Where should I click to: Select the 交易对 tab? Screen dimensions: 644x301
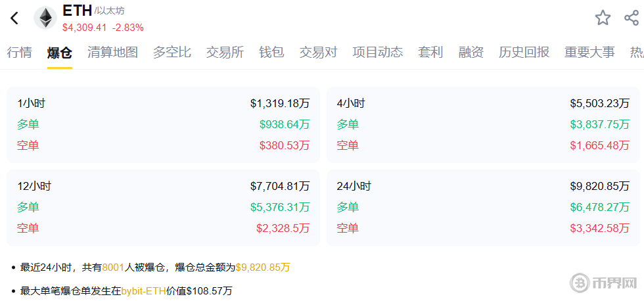coord(319,53)
